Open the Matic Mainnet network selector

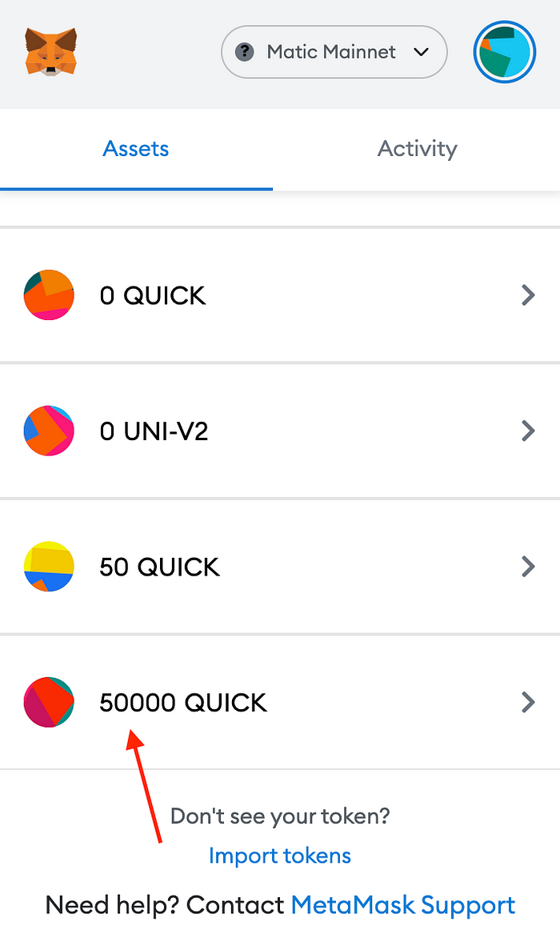tap(334, 52)
